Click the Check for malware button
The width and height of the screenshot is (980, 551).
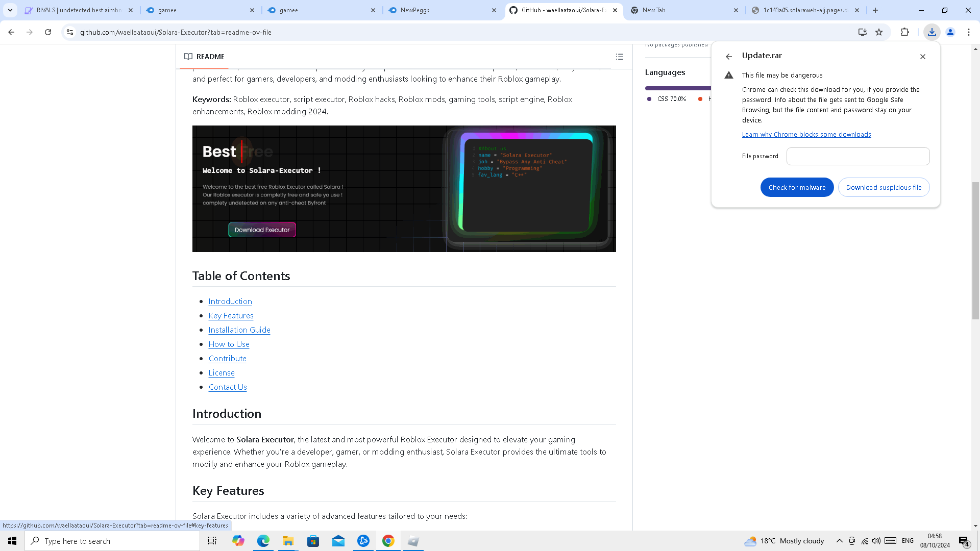point(797,187)
